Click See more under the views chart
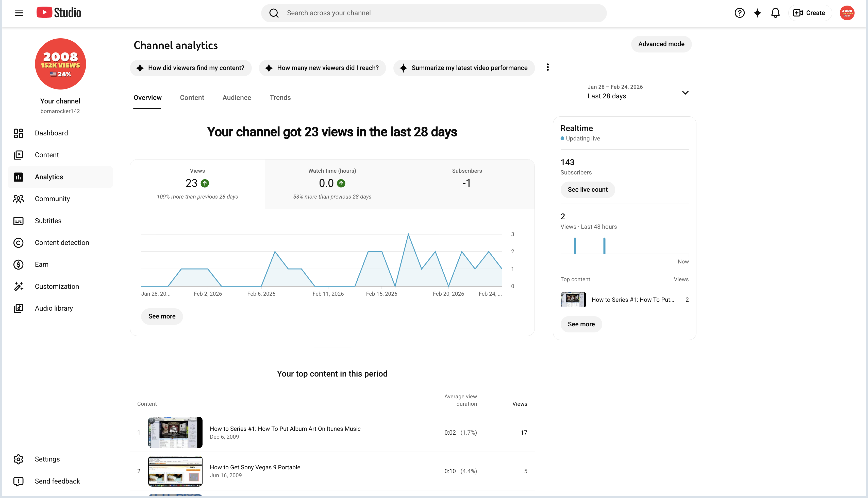The height and width of the screenshot is (498, 868). (x=162, y=316)
